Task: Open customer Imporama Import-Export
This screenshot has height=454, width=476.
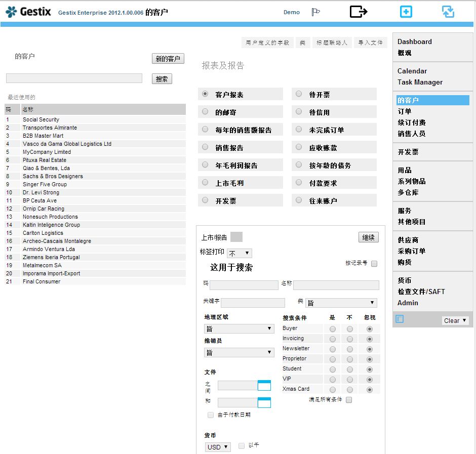Action: [x=51, y=273]
